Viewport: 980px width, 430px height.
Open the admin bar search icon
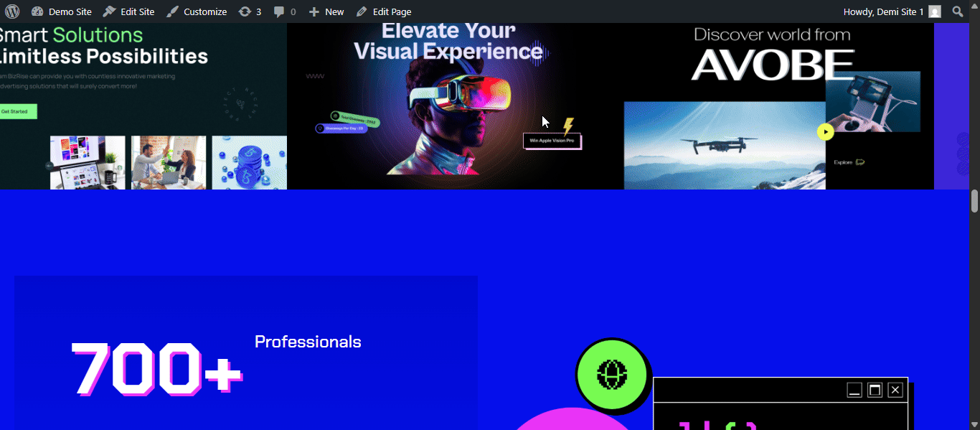958,11
